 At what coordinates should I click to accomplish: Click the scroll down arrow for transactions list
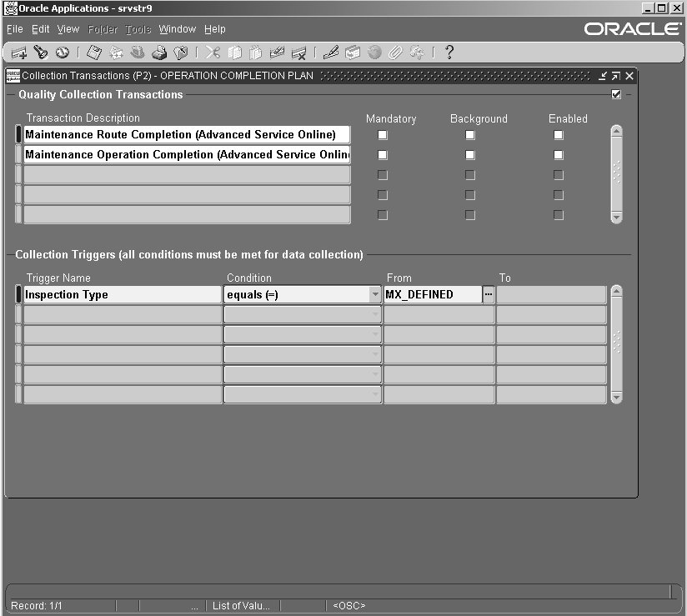click(616, 218)
